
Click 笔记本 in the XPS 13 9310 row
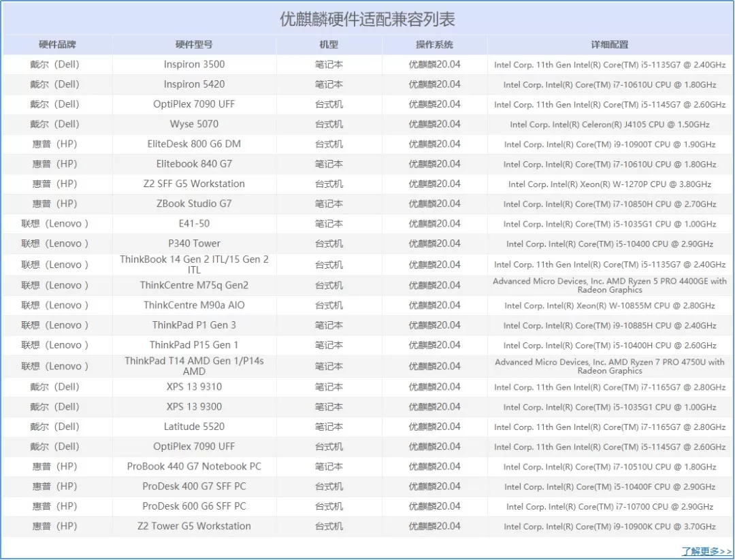(329, 387)
